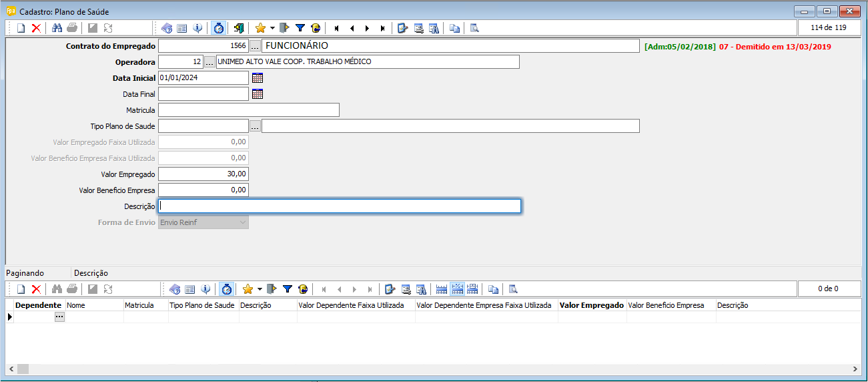Click the copy icon in the lower toolbar
Image resolution: width=868 pixels, height=382 pixels.
[x=493, y=289]
